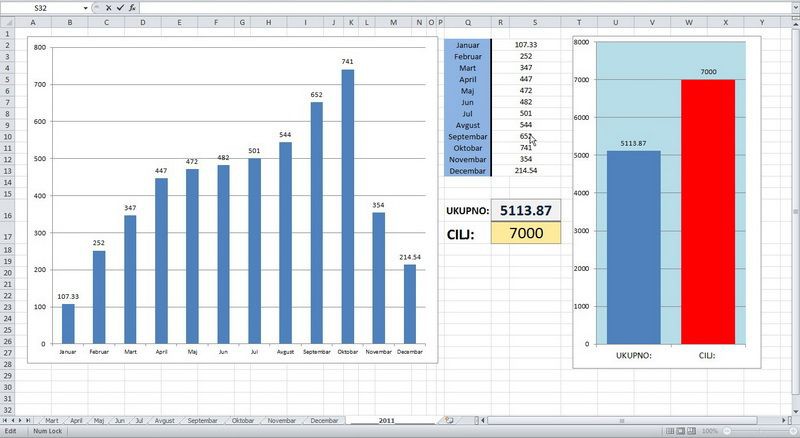This screenshot has width=800, height=438.
Task: Click the 8000 axis label of right chart
Action: pyautogui.click(x=582, y=42)
